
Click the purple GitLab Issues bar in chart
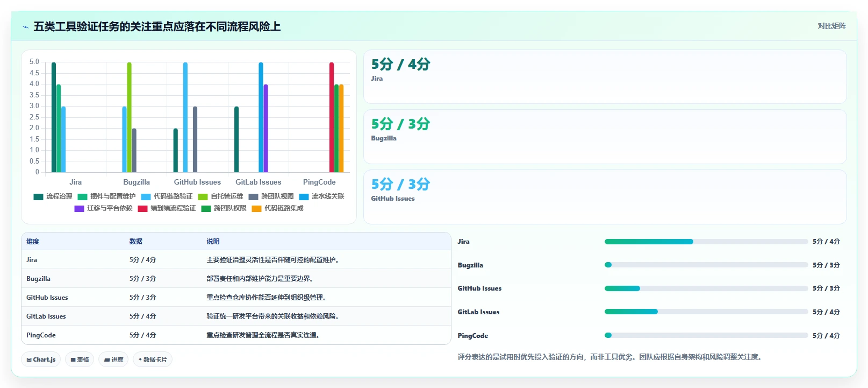pyautogui.click(x=266, y=128)
